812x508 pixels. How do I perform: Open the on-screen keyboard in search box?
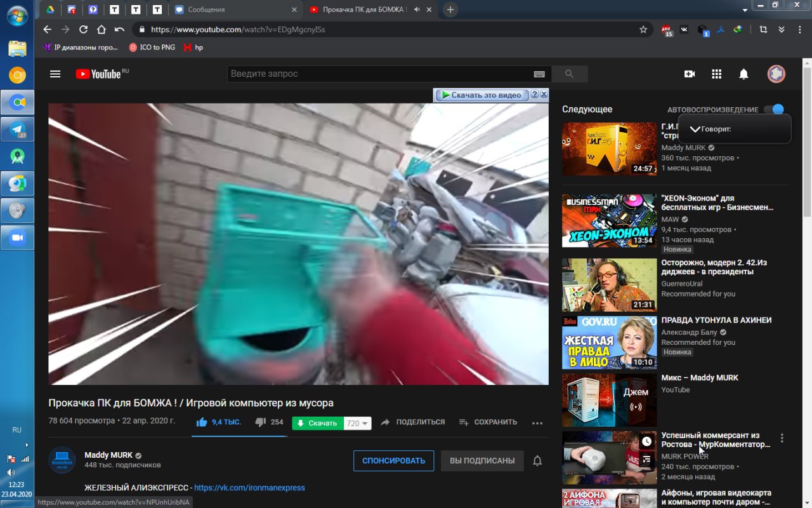pos(540,74)
